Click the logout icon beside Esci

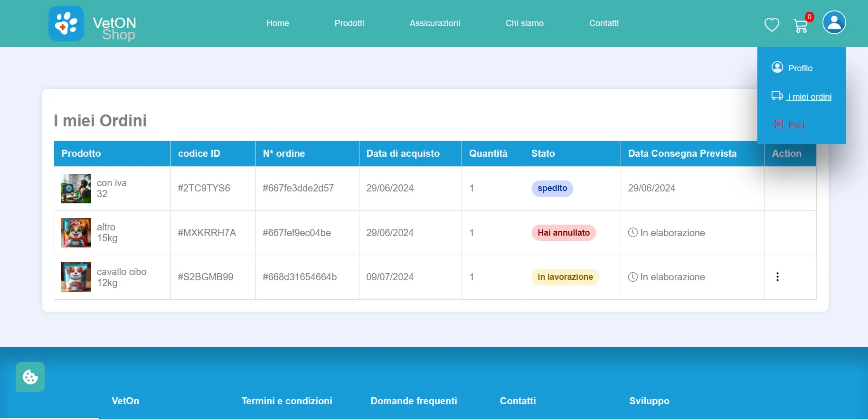coord(778,124)
